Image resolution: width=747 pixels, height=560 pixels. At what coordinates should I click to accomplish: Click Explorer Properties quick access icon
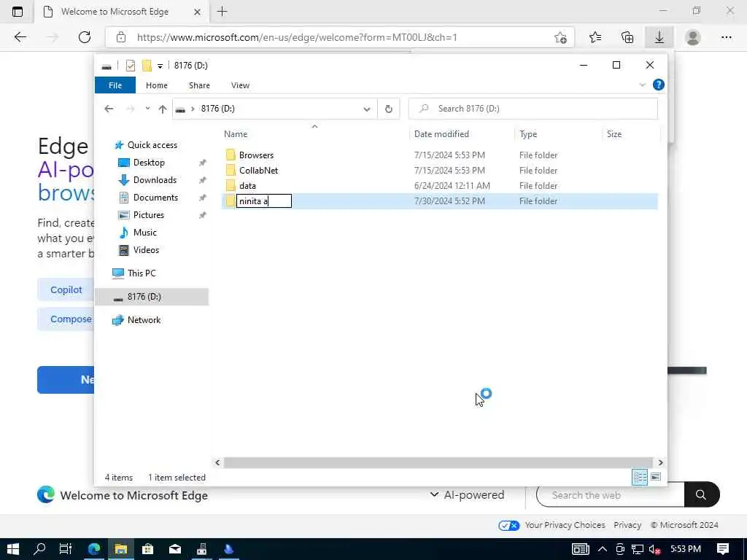[130, 66]
